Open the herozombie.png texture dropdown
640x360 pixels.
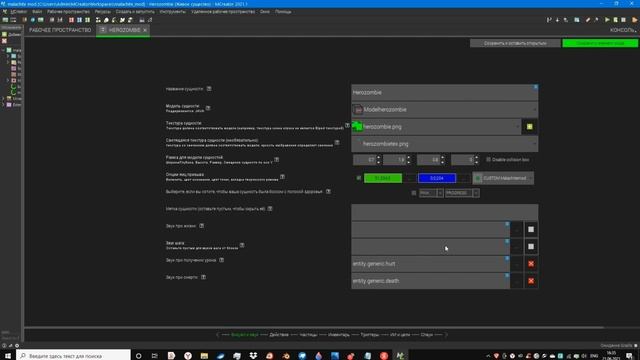pos(436,127)
